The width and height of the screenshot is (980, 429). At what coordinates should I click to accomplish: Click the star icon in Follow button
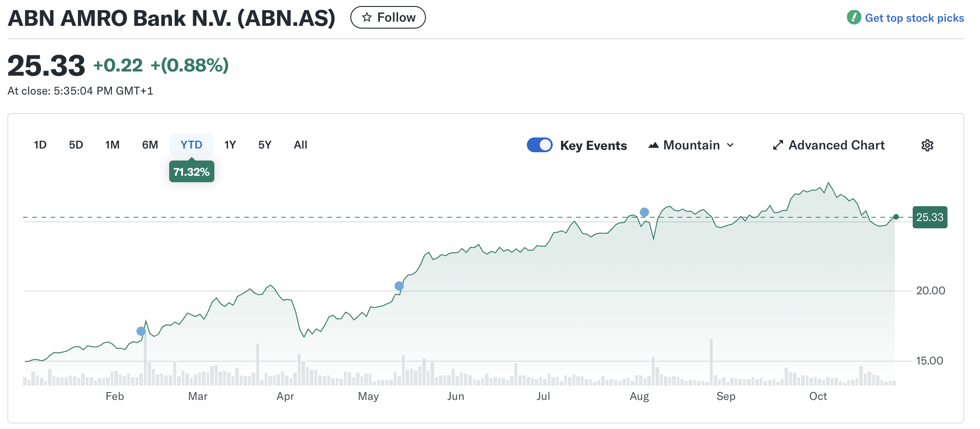coord(367,18)
